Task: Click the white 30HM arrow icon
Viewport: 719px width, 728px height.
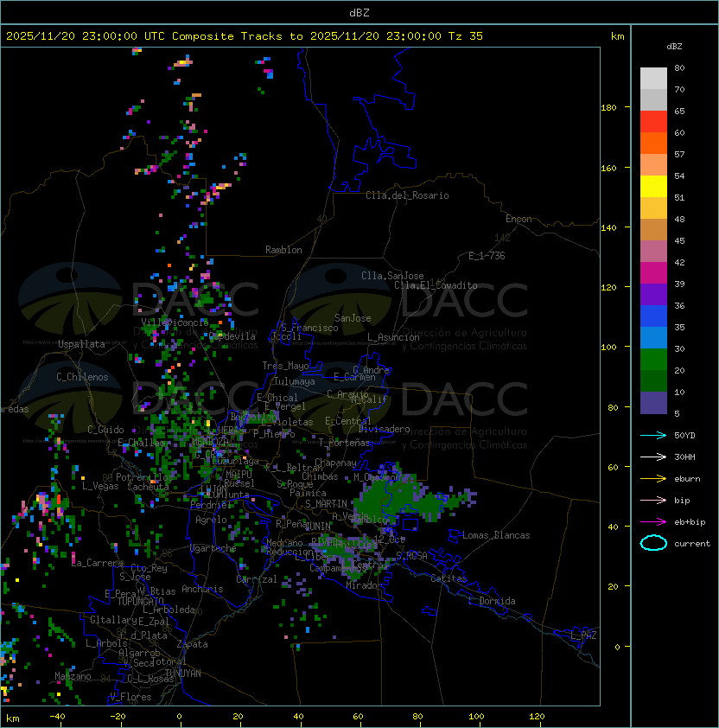Action: coord(653,457)
